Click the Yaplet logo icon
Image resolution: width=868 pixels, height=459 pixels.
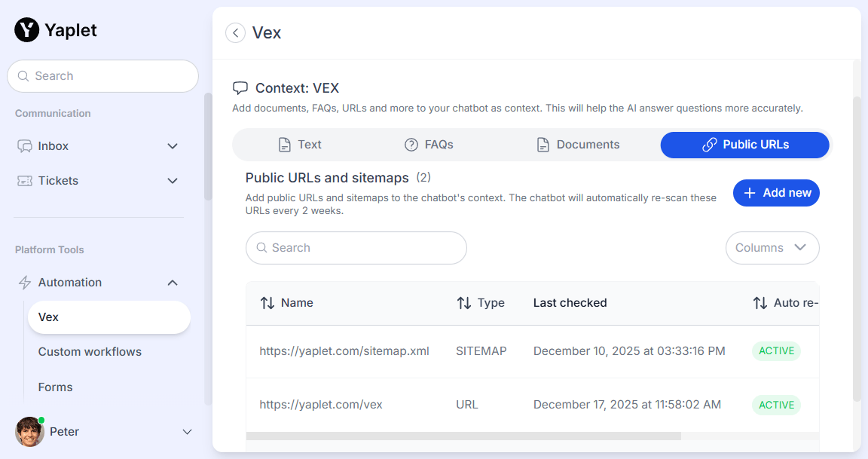pos(27,30)
